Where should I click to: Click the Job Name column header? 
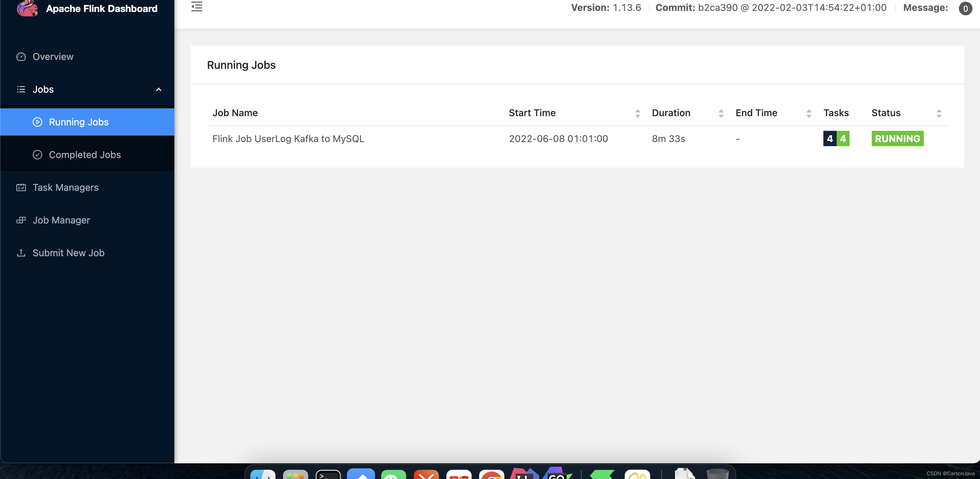tap(235, 113)
